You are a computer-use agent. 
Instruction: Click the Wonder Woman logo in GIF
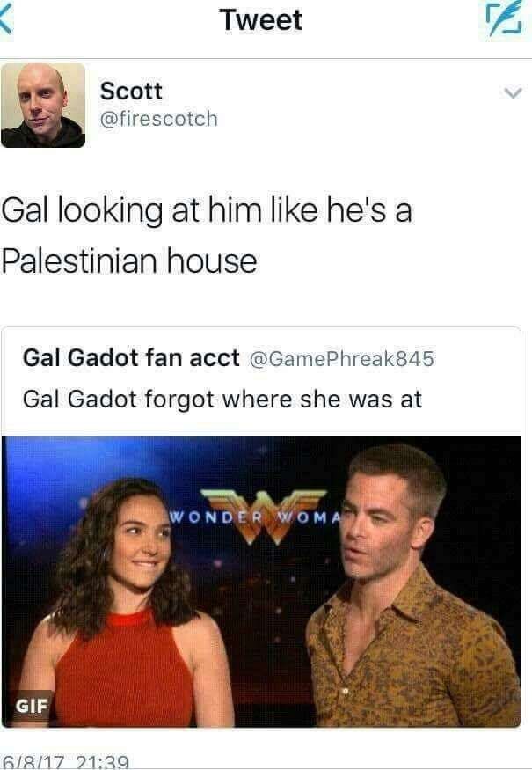262,517
